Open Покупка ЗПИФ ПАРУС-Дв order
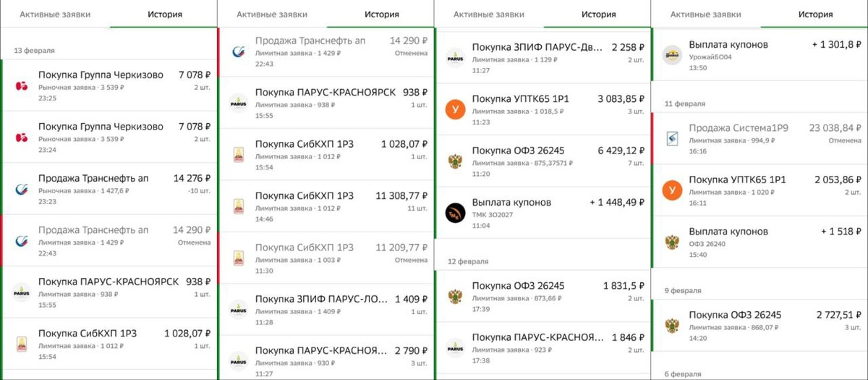Image resolution: width=868 pixels, height=380 pixels. (x=543, y=57)
